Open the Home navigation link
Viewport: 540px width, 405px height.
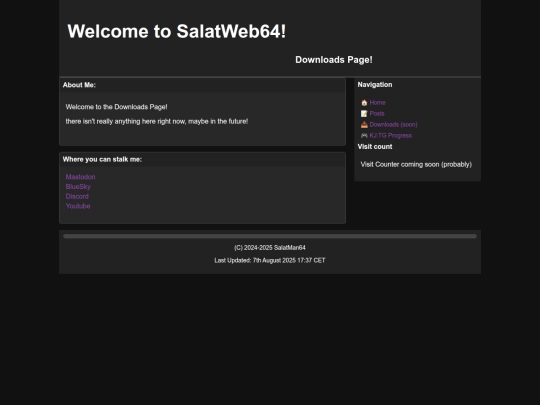[377, 103]
